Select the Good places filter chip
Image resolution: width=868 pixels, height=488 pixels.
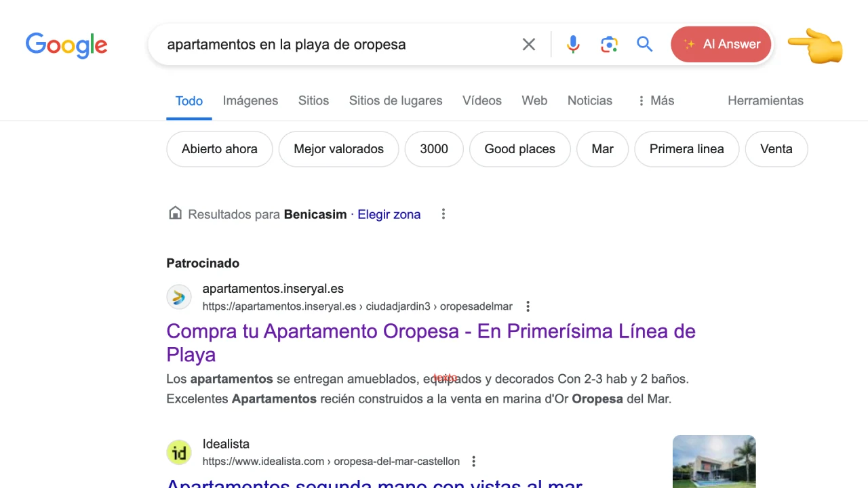pyautogui.click(x=519, y=149)
